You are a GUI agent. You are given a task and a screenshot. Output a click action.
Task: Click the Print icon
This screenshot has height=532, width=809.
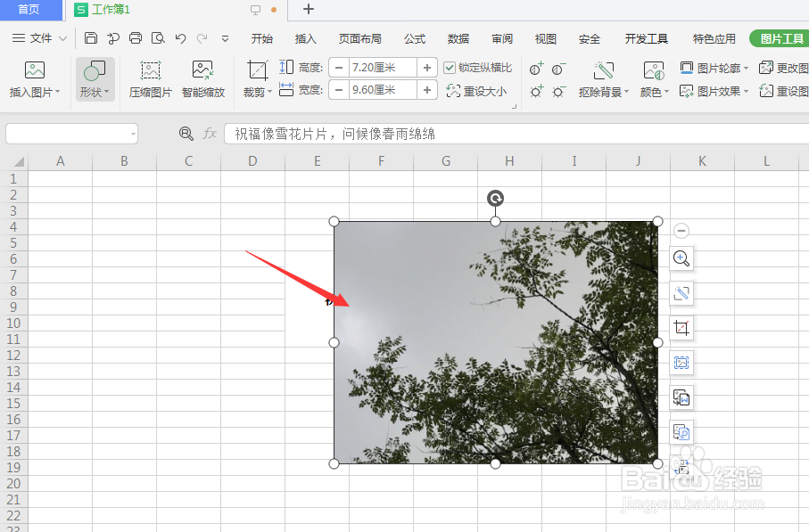click(136, 38)
